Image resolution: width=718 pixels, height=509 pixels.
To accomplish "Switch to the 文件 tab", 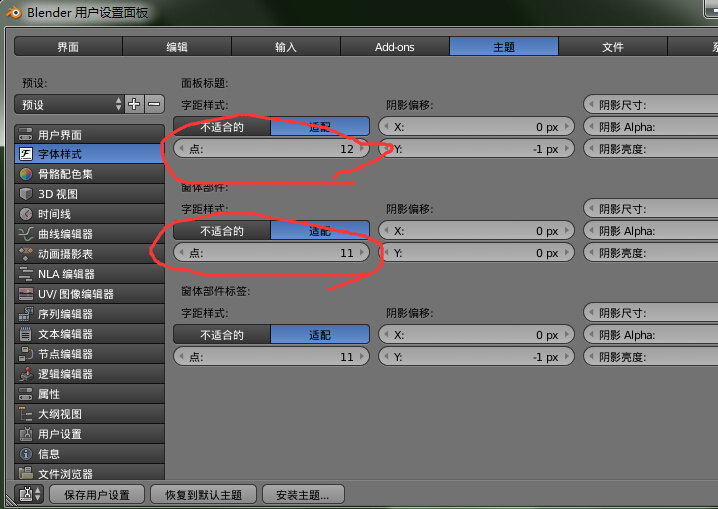I will (x=613, y=47).
